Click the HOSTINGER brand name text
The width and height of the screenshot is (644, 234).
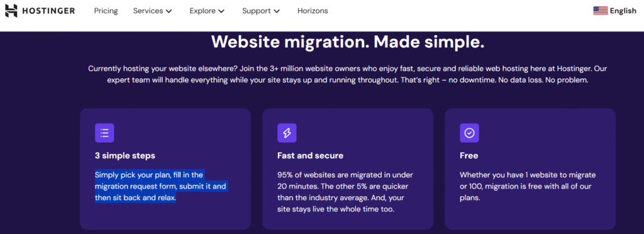(48, 11)
